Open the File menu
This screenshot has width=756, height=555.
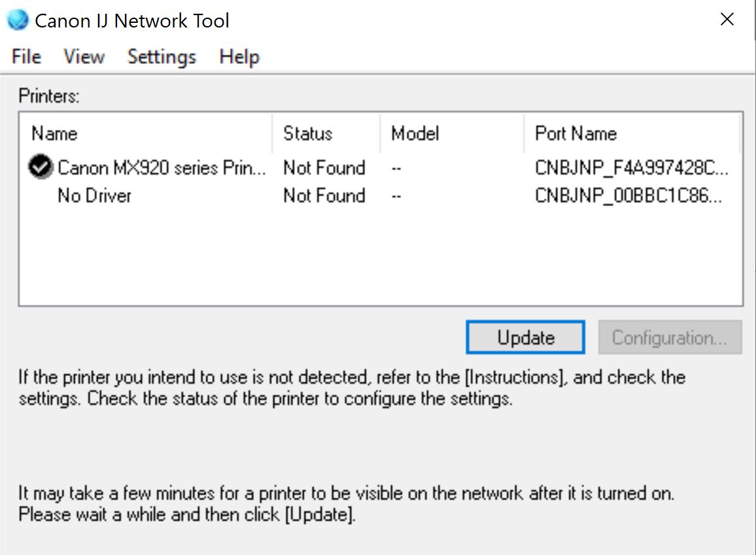[x=26, y=57]
